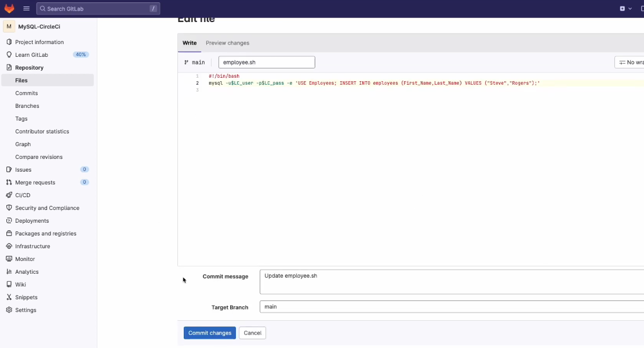Click the employee.sh file name field
Image resolution: width=644 pixels, height=348 pixels.
click(x=267, y=62)
